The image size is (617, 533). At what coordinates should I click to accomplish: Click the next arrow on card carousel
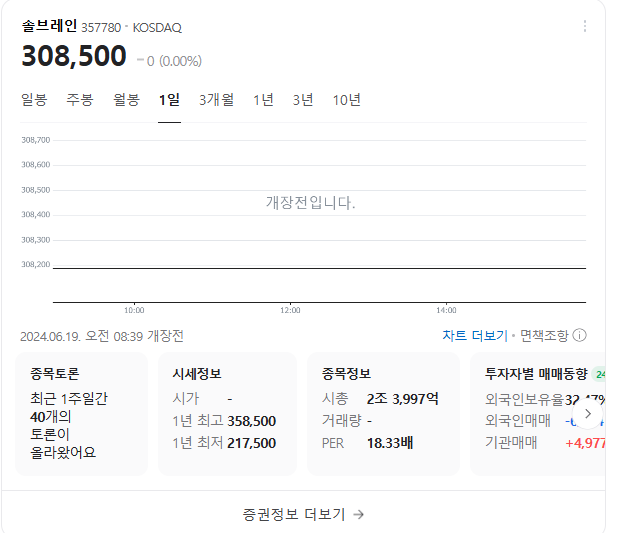(588, 414)
